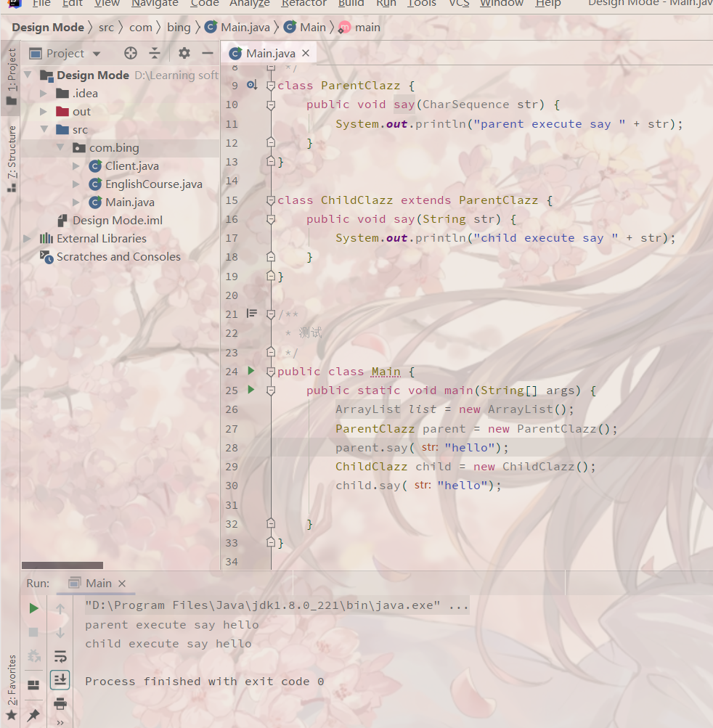Collapse the com.bing package

click(61, 147)
